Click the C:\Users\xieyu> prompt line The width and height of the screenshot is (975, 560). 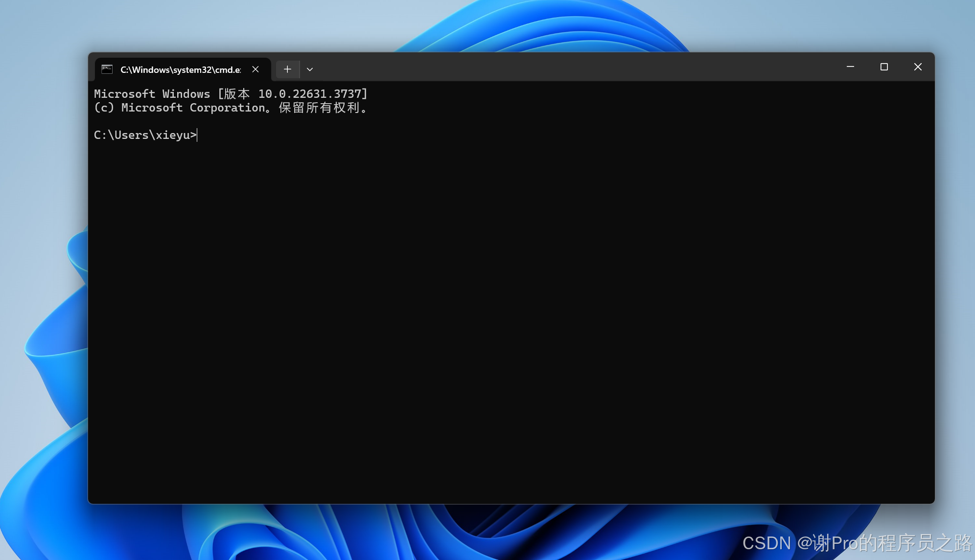click(x=145, y=135)
